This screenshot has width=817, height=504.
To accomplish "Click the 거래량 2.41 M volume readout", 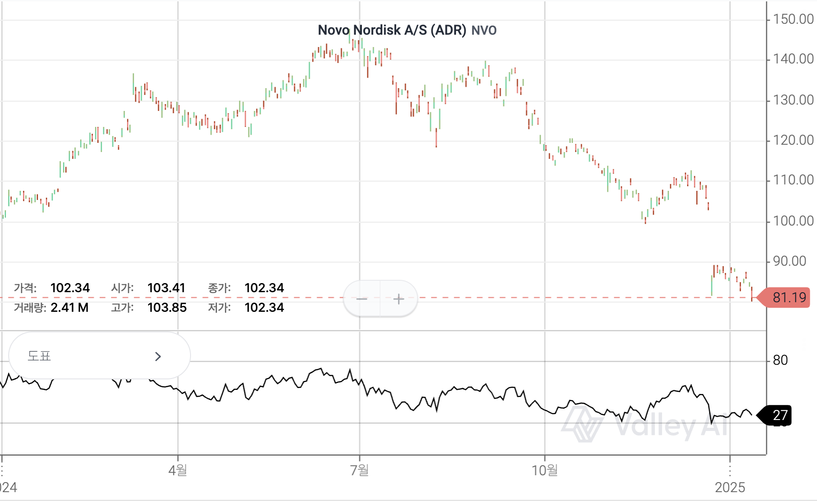I will [x=51, y=308].
